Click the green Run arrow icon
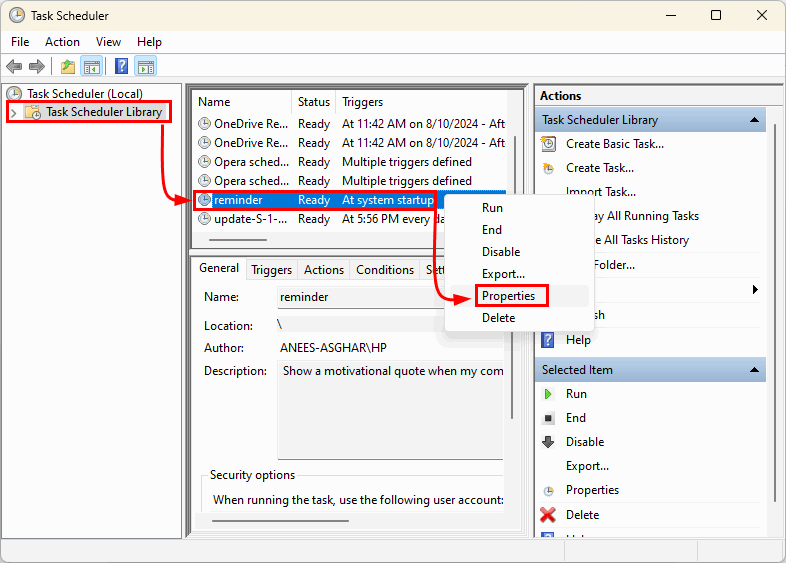 (x=548, y=394)
